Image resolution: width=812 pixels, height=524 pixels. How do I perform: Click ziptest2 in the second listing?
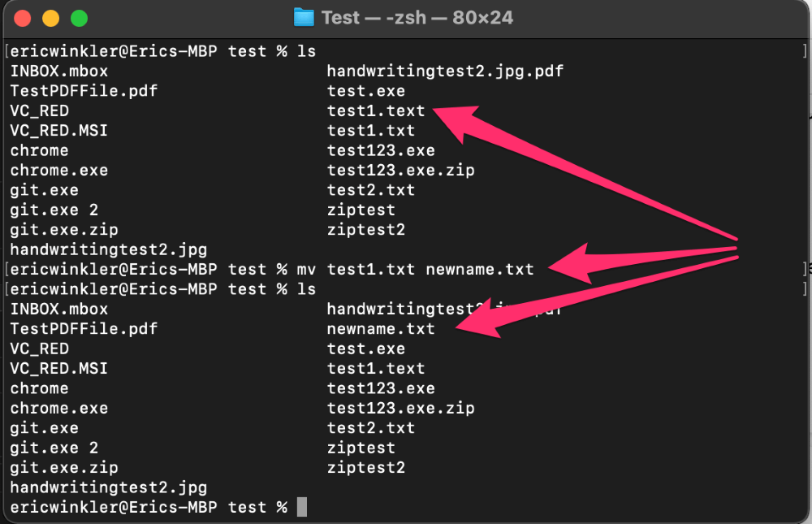coord(366,468)
